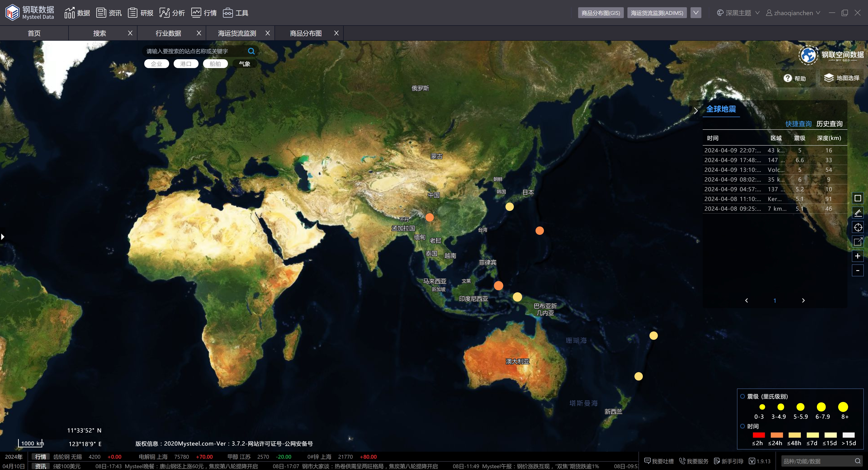Click the Mysteel Data logo
This screenshot has height=470, width=868.
click(x=30, y=12)
